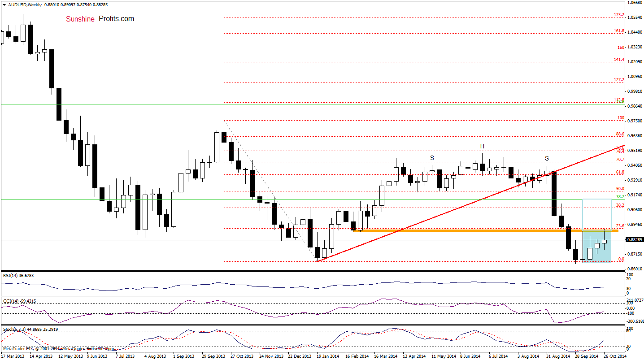Screen dimensions: 644x360
Task: Click the 211.0727 CCI scale value
Action: point(635,300)
